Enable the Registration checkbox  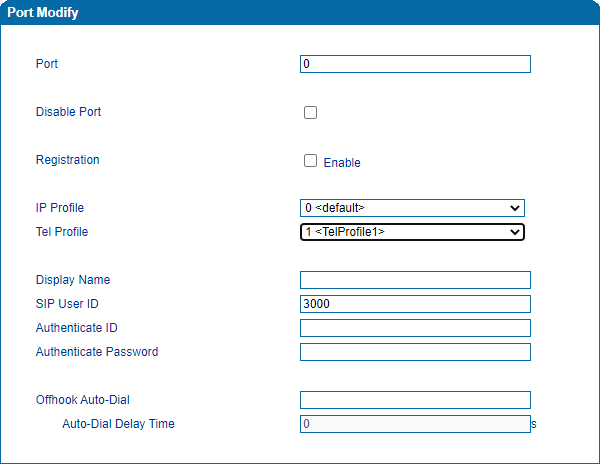[x=310, y=161]
